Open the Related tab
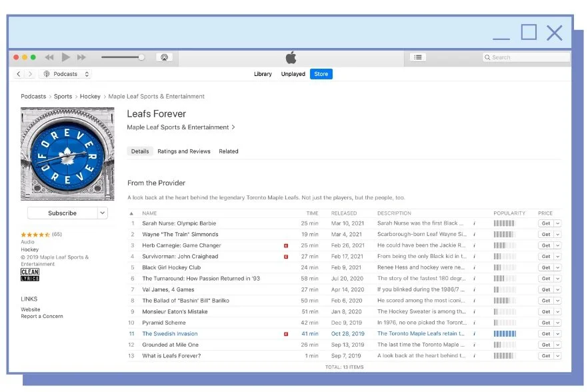Screen dimensions: 588x392 point(229,151)
